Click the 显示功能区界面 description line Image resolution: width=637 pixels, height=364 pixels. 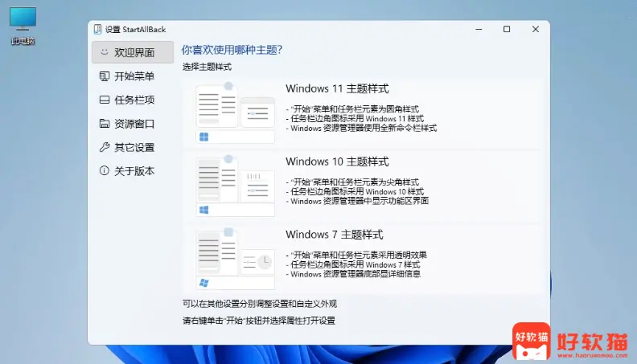[357, 201]
